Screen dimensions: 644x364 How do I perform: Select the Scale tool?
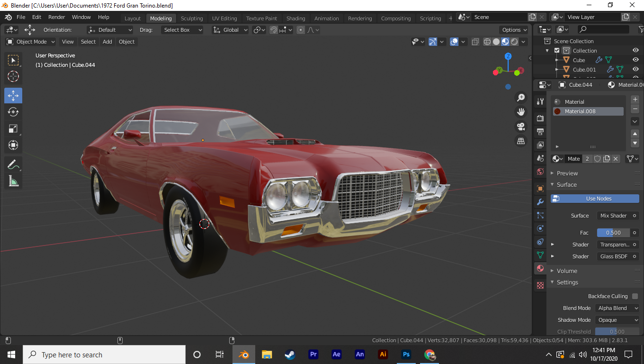point(13,128)
